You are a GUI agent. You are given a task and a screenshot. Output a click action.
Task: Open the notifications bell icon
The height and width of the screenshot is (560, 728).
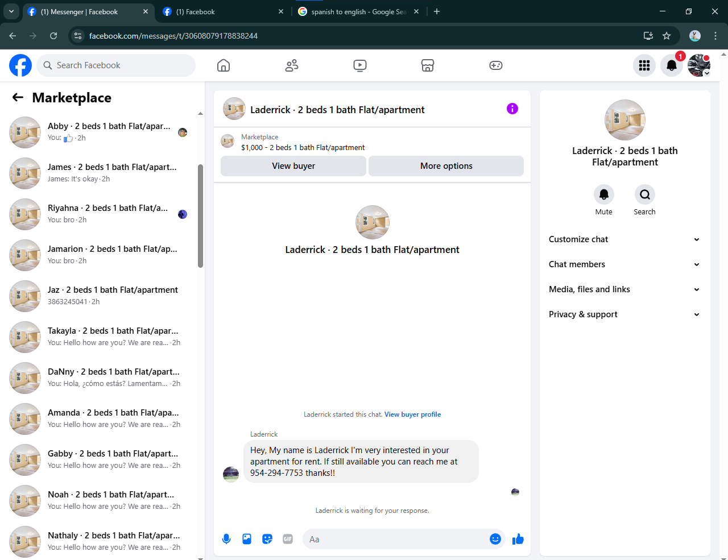(672, 65)
